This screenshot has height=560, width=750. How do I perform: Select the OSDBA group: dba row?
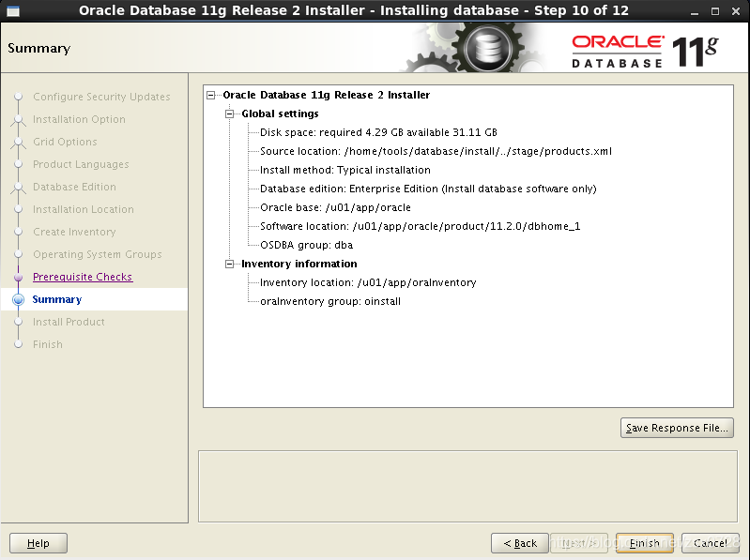click(306, 245)
